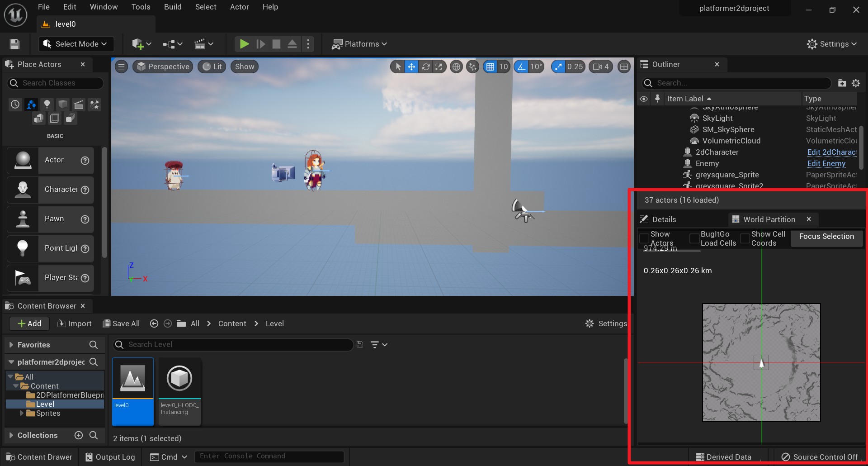Expand the Favorites section
Image resolution: width=868 pixels, height=466 pixels.
pyautogui.click(x=11, y=345)
